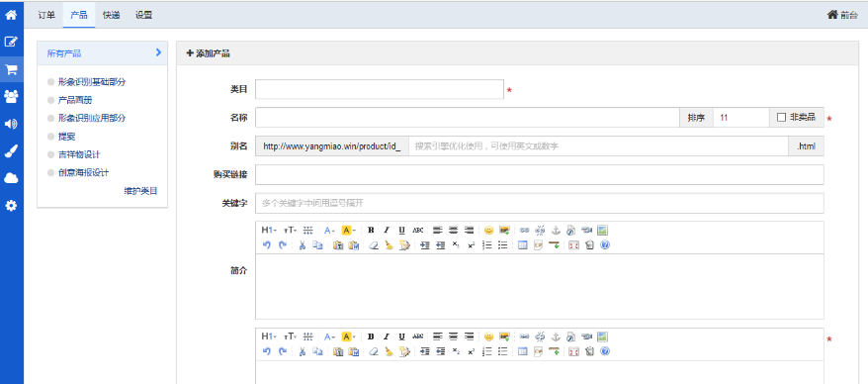Viewport: 868px width, 384px height.
Task: Insert an anchor in the 简介 editor
Action: point(556,230)
